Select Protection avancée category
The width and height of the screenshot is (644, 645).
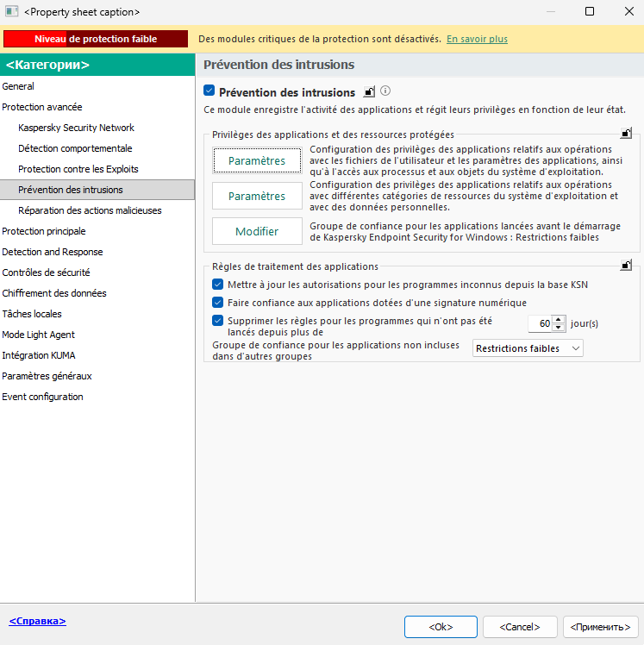(97, 107)
